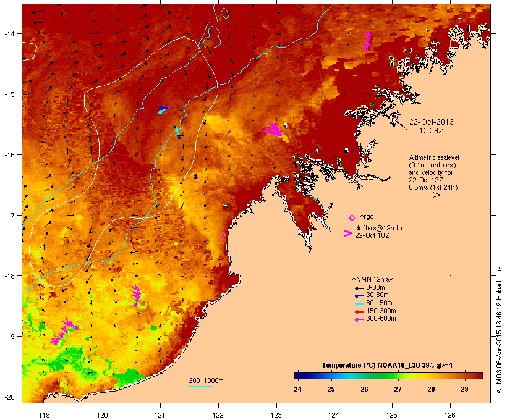Click the latitude axis label -15

click(x=9, y=94)
